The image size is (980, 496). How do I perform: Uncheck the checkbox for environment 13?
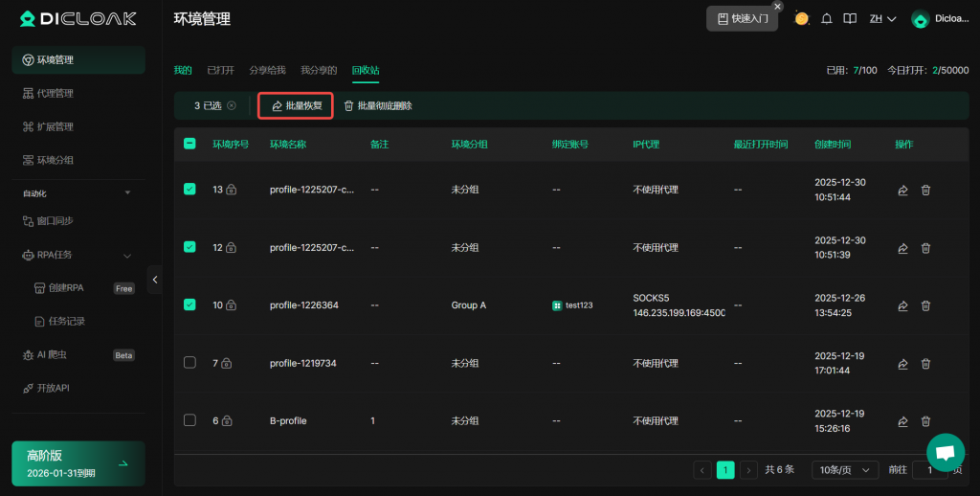189,190
